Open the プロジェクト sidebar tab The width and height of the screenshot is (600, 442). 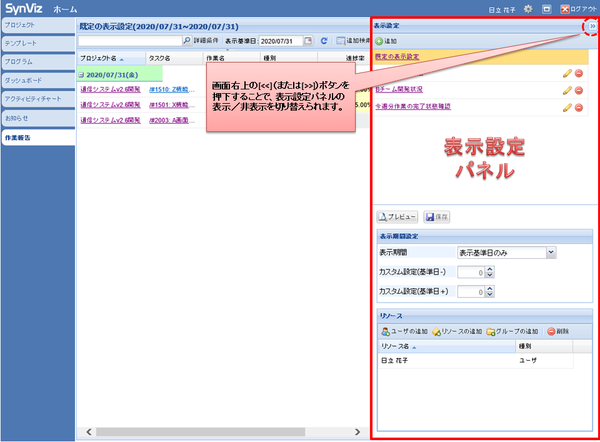pyautogui.click(x=38, y=25)
